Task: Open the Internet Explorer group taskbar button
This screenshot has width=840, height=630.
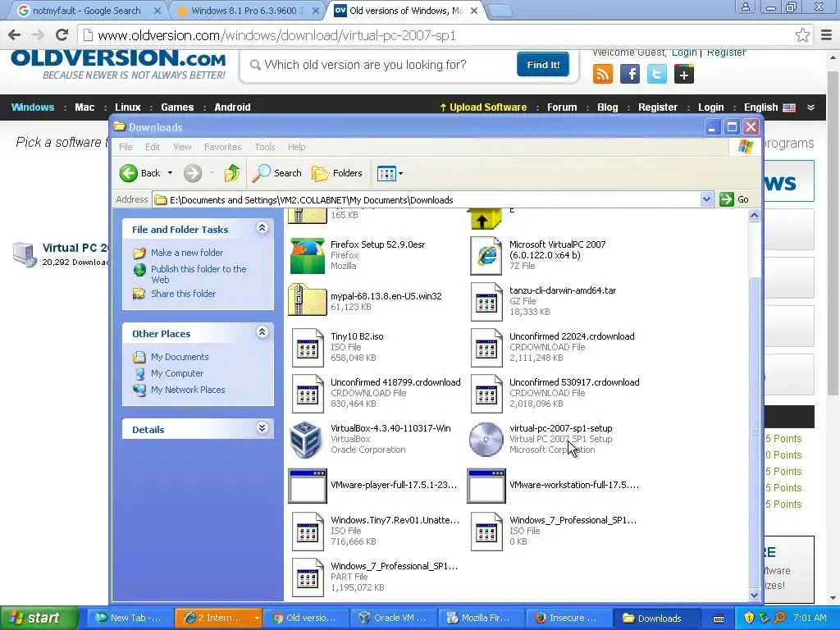Action: 218,619
